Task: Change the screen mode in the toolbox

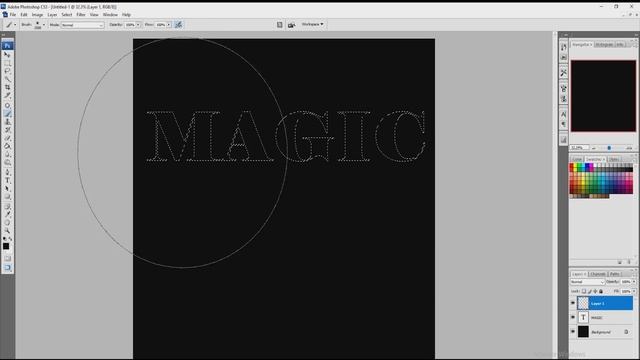Action: 7,268
